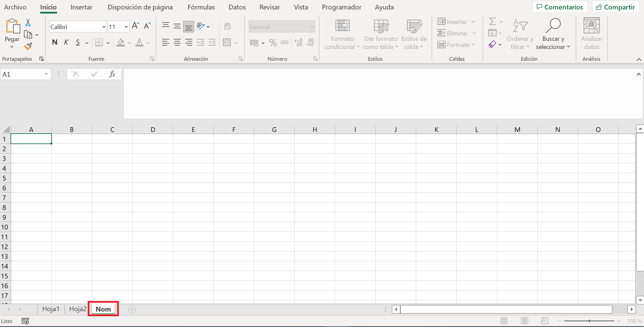Image resolution: width=644 pixels, height=327 pixels.
Task: Open the Calibri font name dropdown
Action: 104,27
